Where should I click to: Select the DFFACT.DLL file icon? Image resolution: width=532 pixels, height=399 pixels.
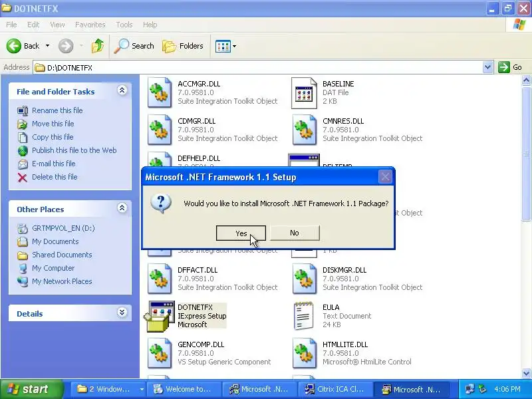(x=160, y=279)
